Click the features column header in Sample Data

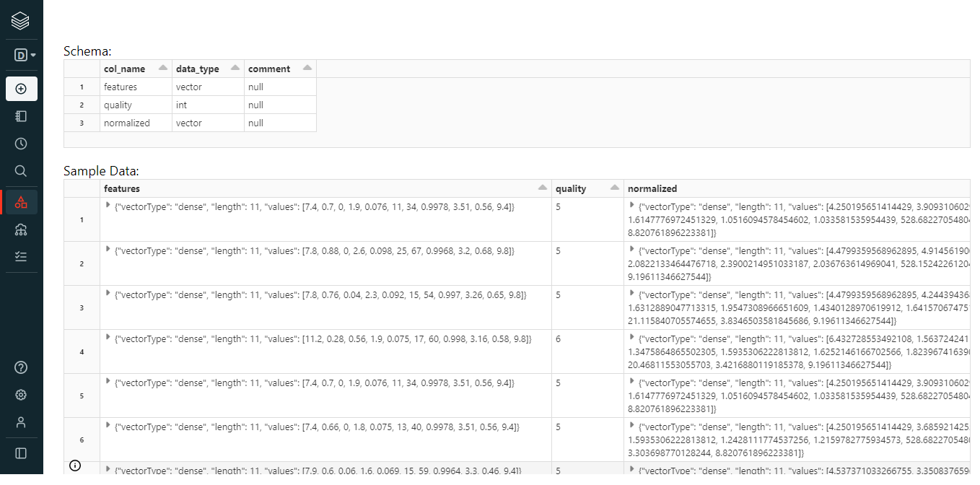[325, 188]
